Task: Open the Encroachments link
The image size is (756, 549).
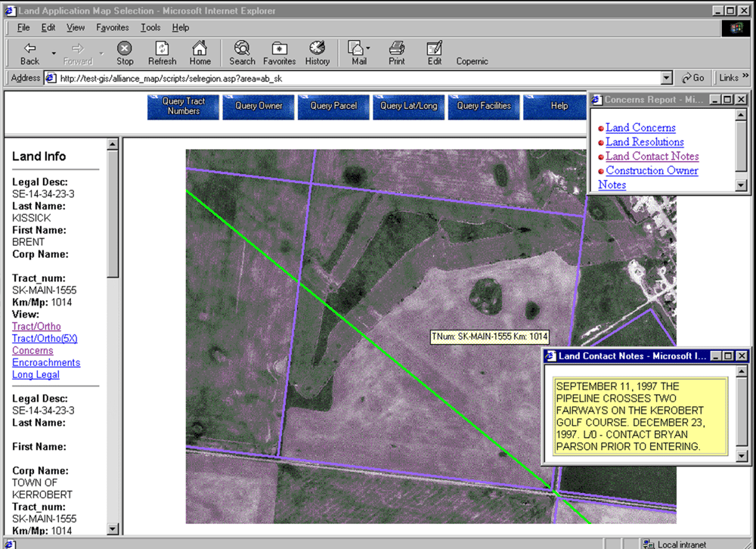Action: point(46,363)
